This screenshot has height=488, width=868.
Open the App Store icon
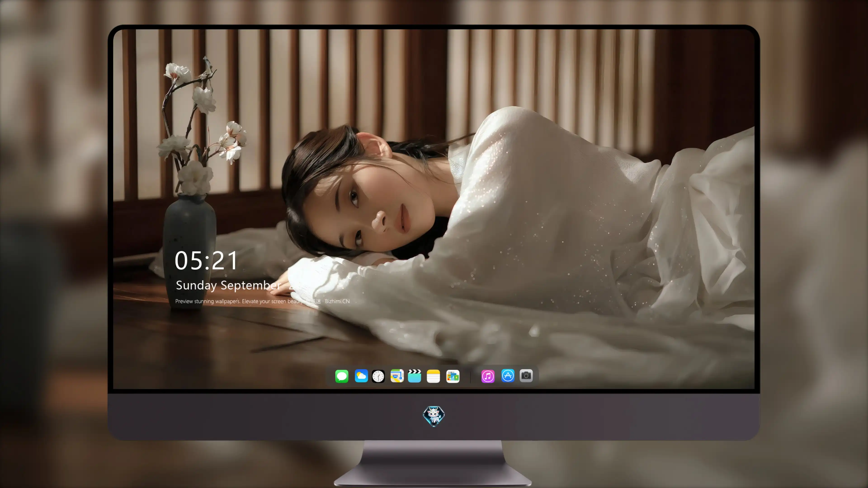[508, 375]
